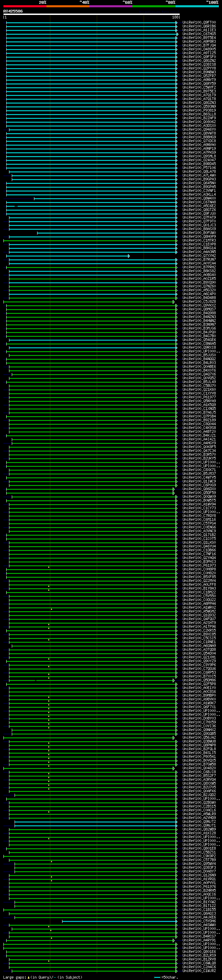The image size is (222, 980).
Task: Click hit label UniRef100_Q54GE6
Action: pyautogui.click(x=199, y=340)
